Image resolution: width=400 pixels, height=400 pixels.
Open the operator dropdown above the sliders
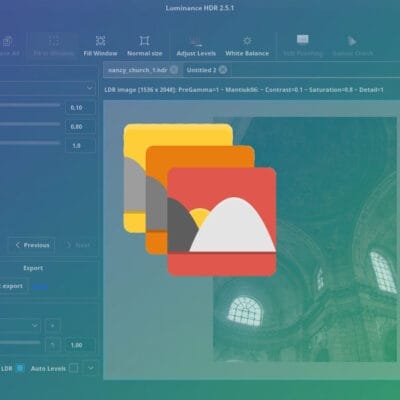coord(47,88)
